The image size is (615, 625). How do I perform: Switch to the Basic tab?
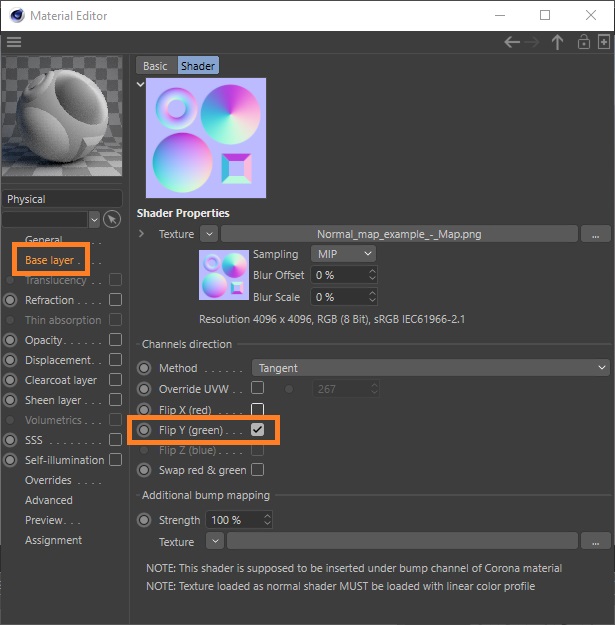click(x=155, y=66)
